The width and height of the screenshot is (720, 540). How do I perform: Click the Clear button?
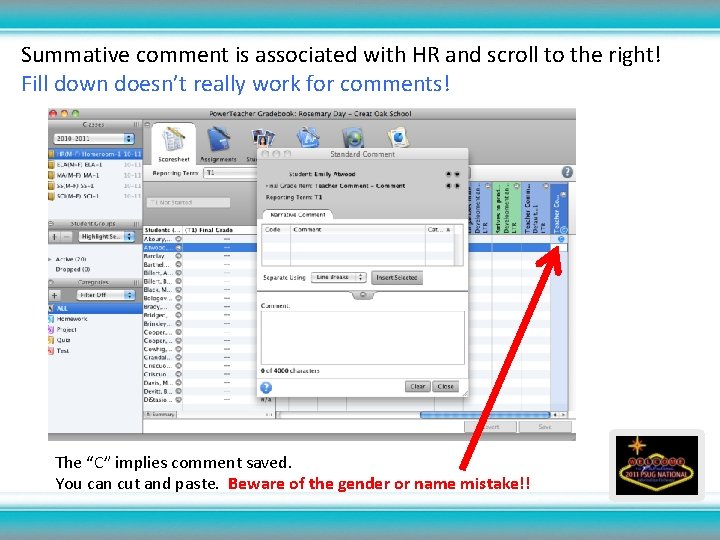click(x=417, y=387)
